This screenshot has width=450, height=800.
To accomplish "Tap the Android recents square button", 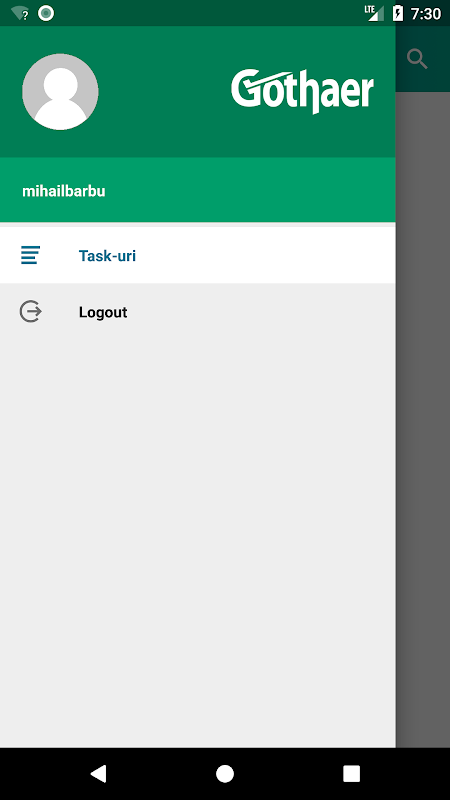I will [352, 774].
